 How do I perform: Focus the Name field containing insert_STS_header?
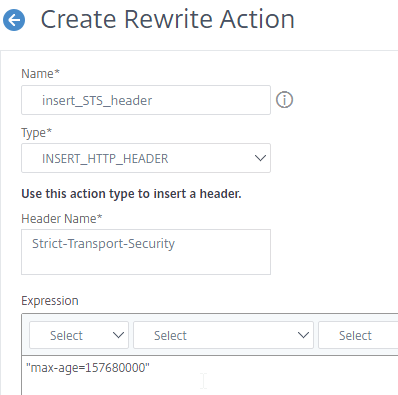point(146,100)
